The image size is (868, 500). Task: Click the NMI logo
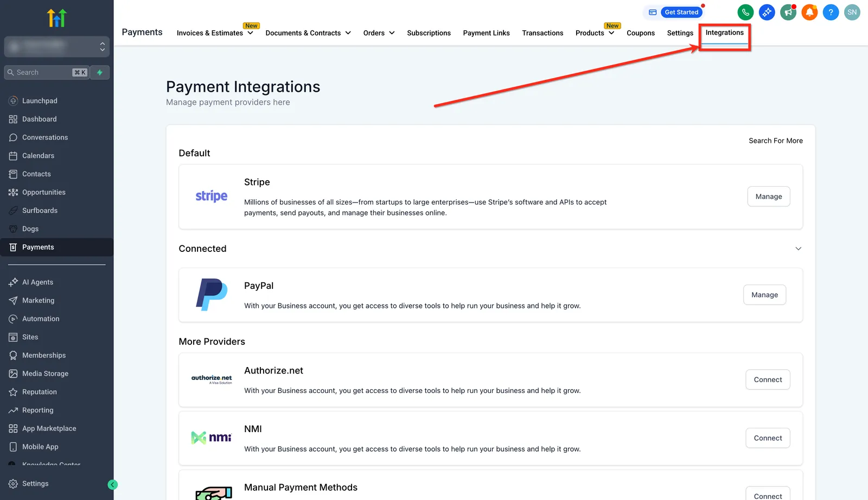(212, 438)
